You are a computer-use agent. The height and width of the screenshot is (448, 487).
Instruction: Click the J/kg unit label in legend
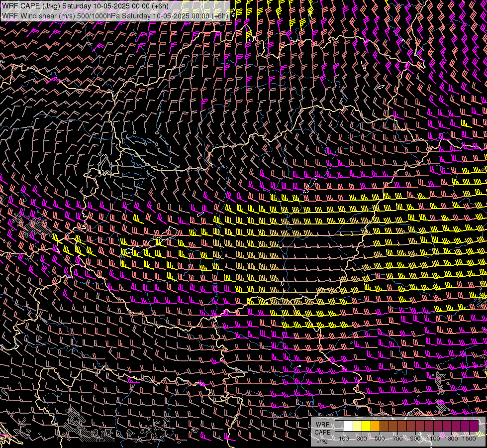(322, 441)
